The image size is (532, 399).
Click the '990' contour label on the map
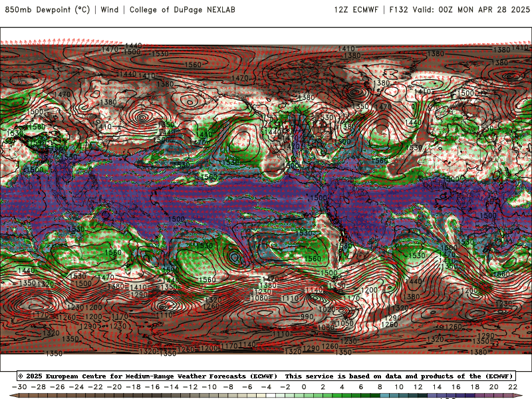[x=307, y=317]
